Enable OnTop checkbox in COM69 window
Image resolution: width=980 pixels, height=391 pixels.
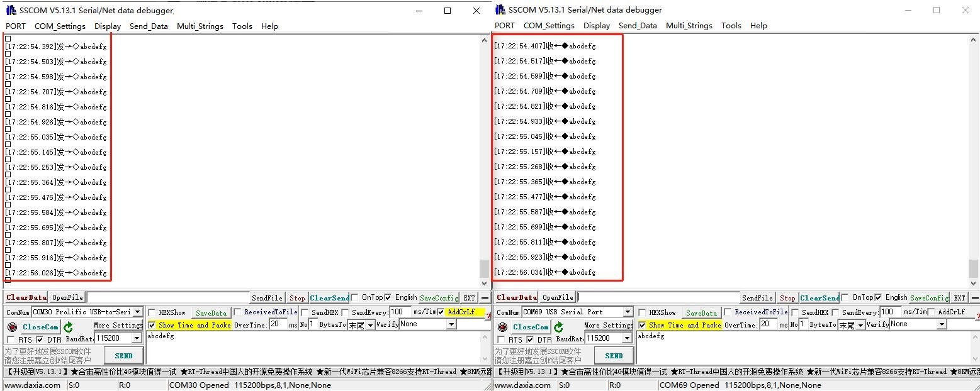(x=845, y=297)
